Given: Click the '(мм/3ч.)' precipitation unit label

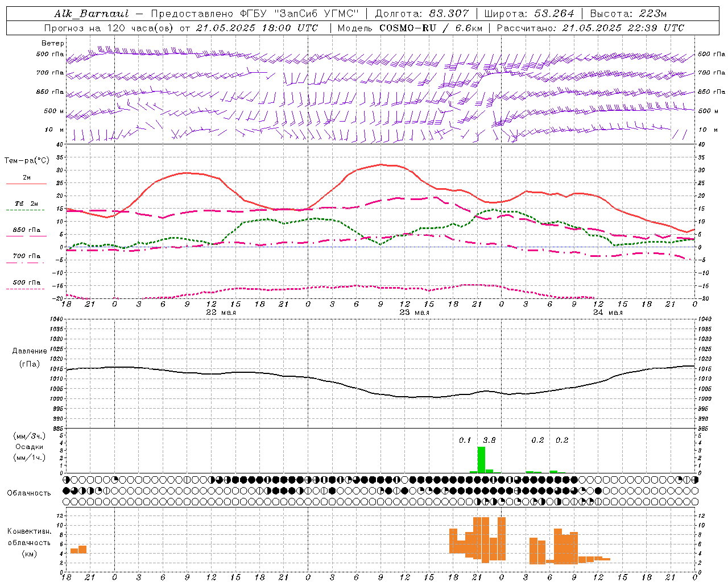Looking at the screenshot, I should click(x=30, y=436).
